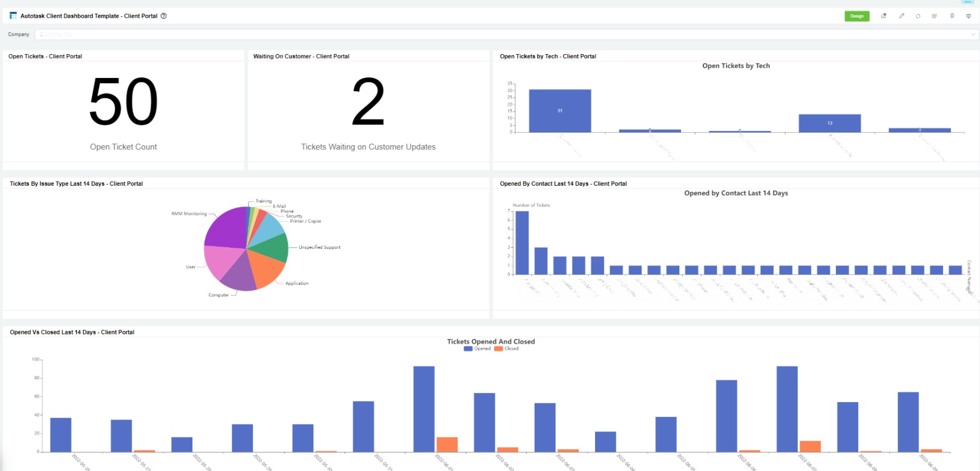Click the duplicate dashboard icon

pyautogui.click(x=934, y=16)
